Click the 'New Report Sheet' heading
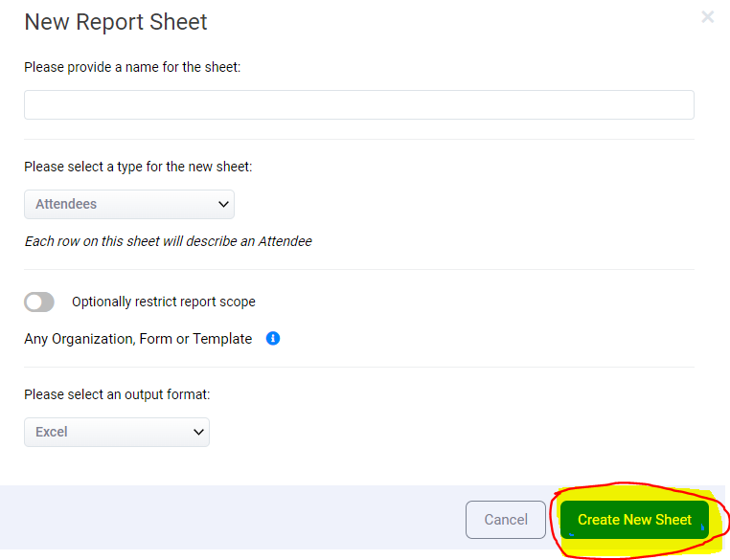730x560 pixels. (x=116, y=22)
